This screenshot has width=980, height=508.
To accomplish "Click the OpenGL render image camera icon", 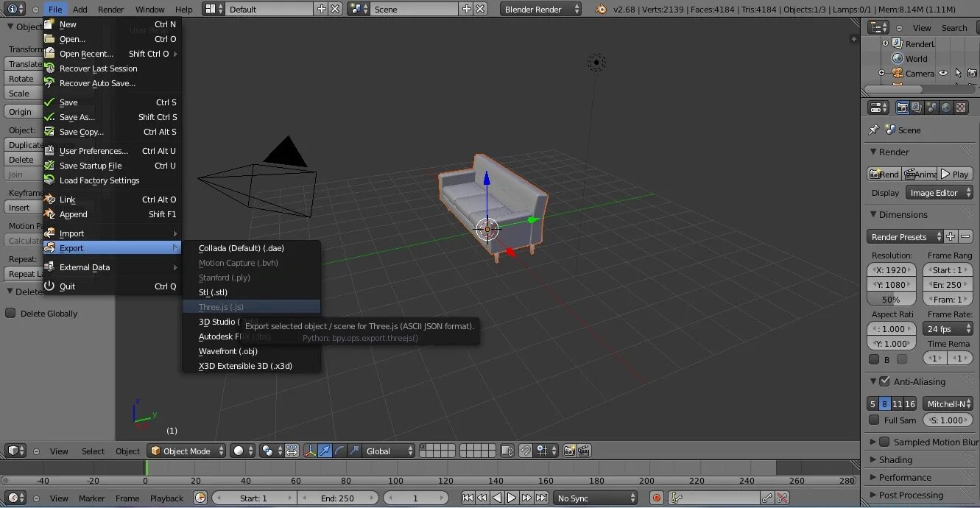I will pos(569,451).
